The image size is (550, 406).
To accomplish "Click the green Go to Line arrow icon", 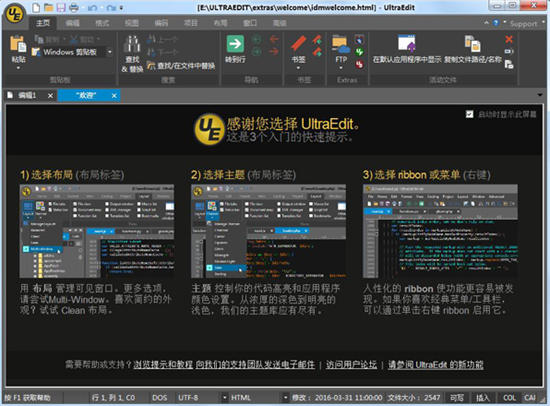I will [x=235, y=44].
